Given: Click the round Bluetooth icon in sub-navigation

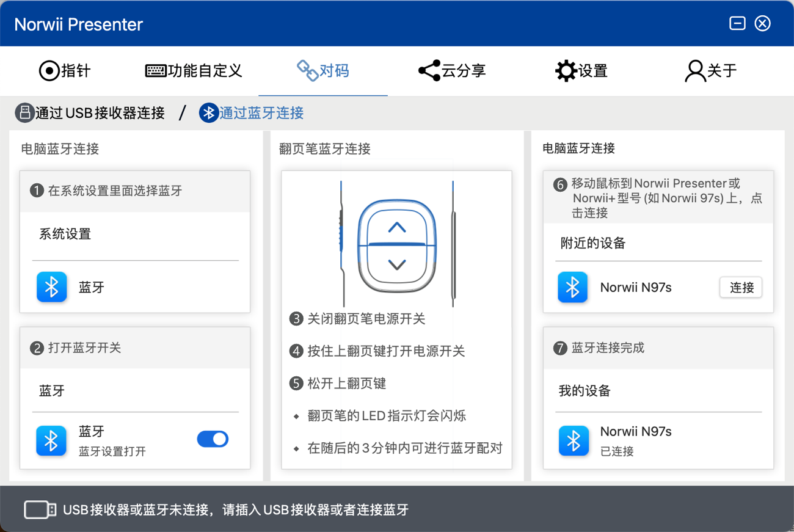Looking at the screenshot, I should coord(209,113).
